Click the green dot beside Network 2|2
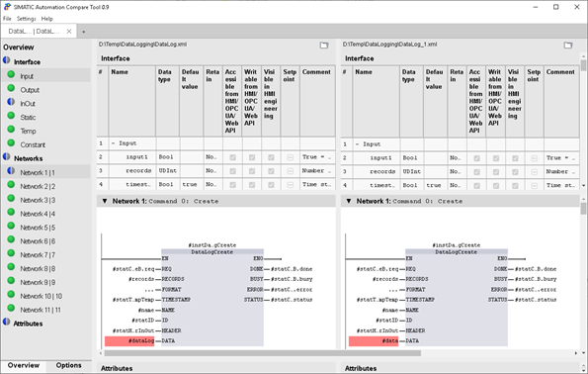This screenshot has height=374, width=588. pos(11,185)
